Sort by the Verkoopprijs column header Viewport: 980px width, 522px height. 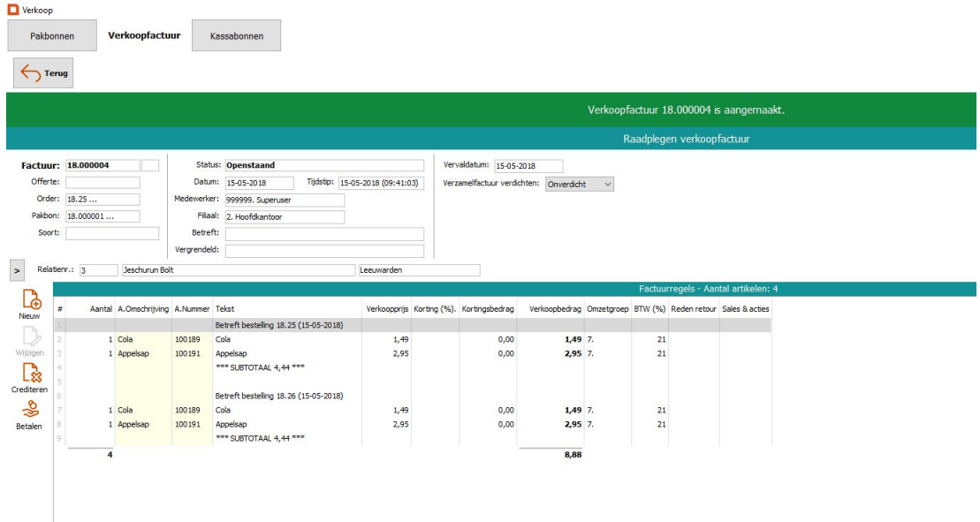(x=386, y=309)
